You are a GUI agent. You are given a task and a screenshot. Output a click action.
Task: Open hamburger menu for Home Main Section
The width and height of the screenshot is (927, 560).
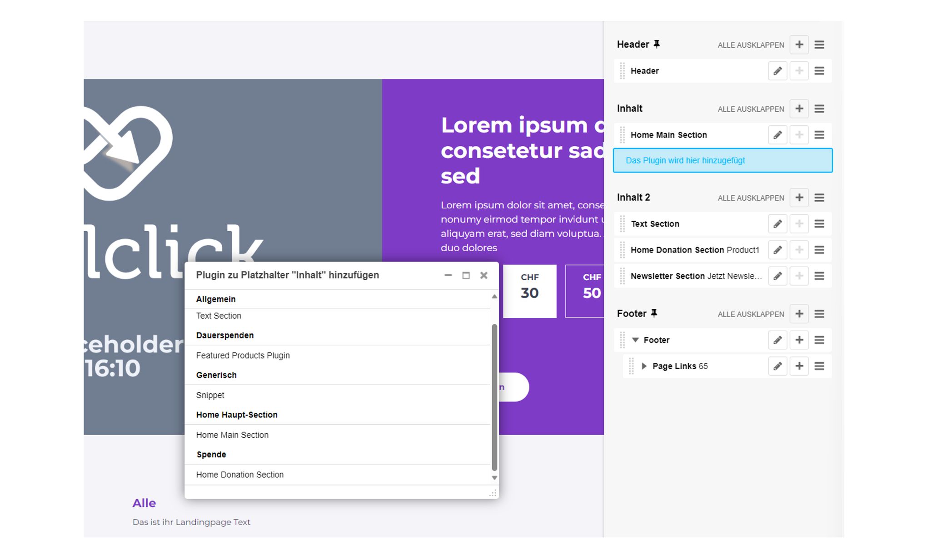tap(819, 135)
